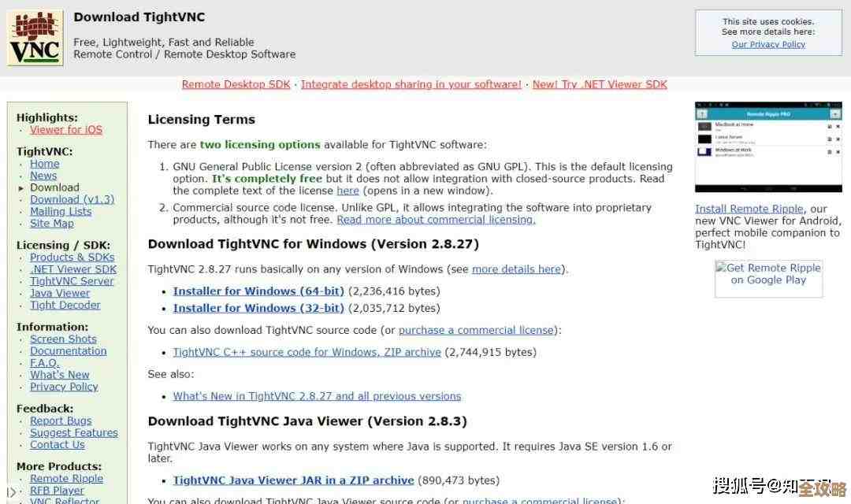
Task: Open the Java Viewer sidebar item
Action: pos(60,293)
